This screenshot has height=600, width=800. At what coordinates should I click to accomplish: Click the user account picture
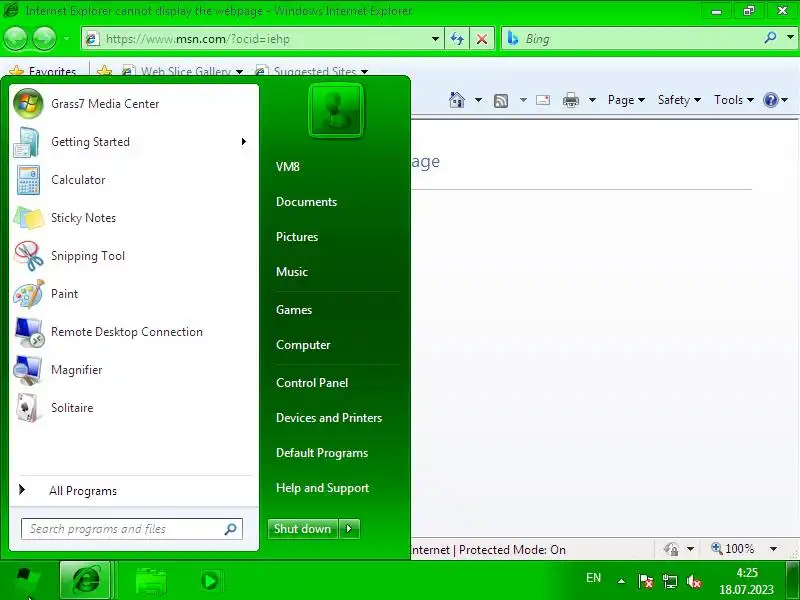[x=336, y=110]
